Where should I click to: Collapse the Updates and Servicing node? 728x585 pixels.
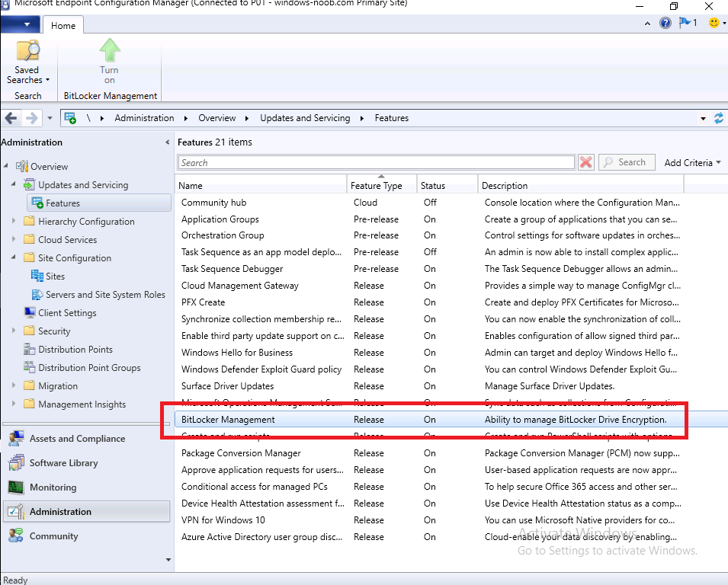tap(14, 184)
